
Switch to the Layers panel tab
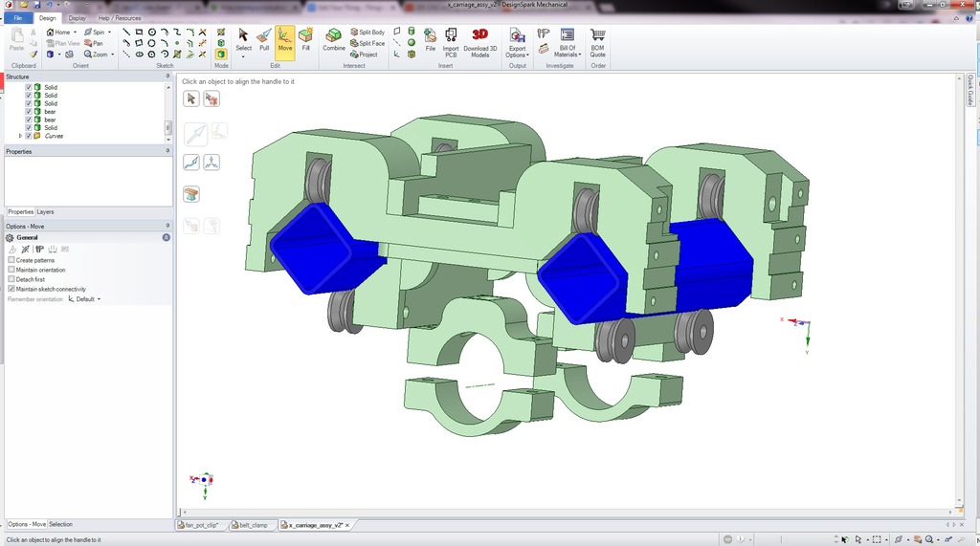[x=45, y=211]
